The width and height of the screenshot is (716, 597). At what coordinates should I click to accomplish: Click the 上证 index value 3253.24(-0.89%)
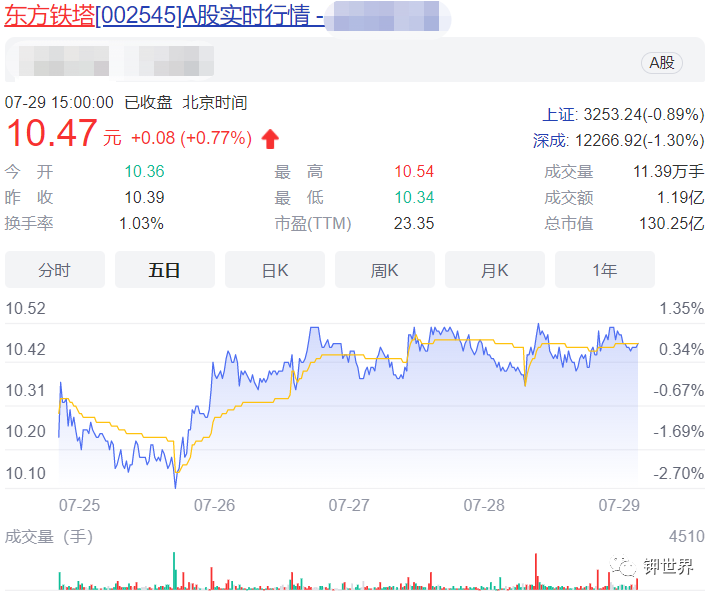644,114
